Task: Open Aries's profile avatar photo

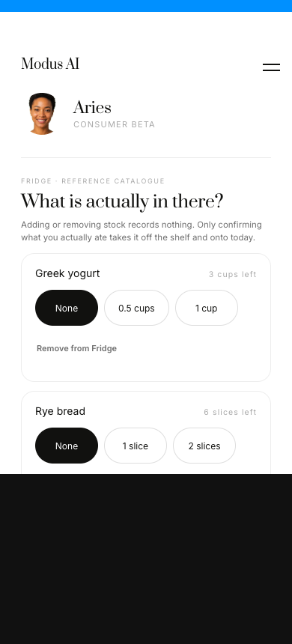Action: (42, 114)
